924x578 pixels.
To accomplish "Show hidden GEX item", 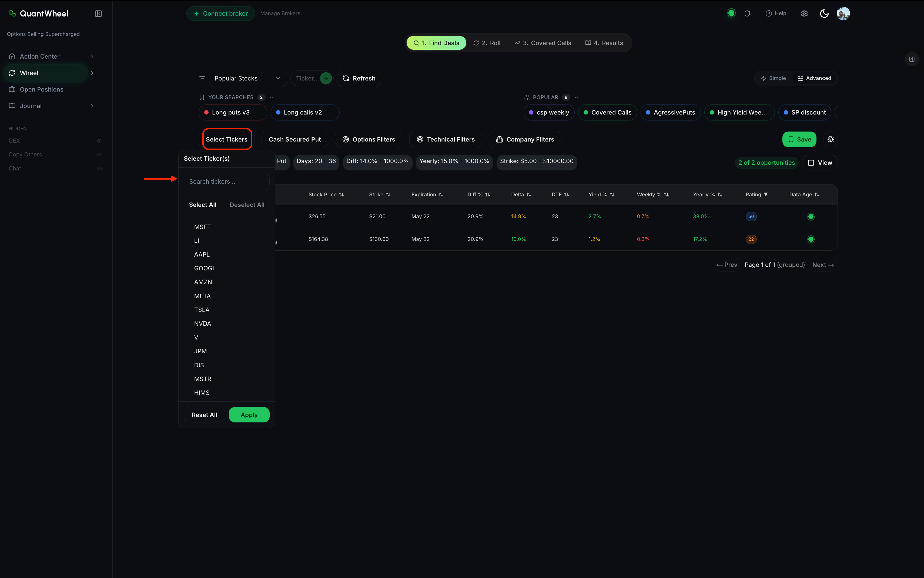I will [99, 141].
